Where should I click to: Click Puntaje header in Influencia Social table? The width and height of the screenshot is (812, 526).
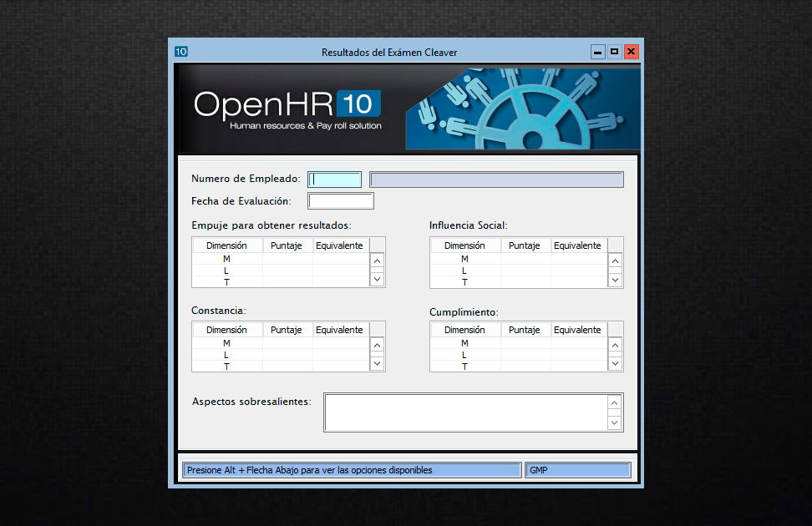[x=525, y=245]
